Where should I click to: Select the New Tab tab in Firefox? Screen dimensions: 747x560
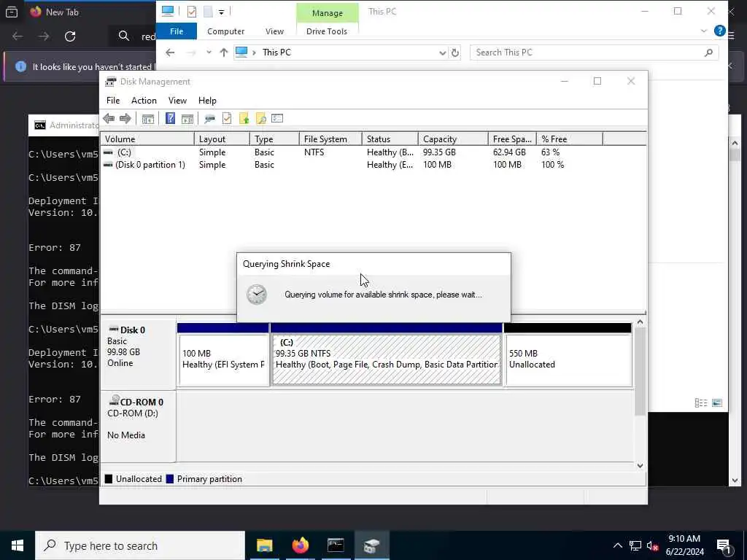(x=62, y=12)
